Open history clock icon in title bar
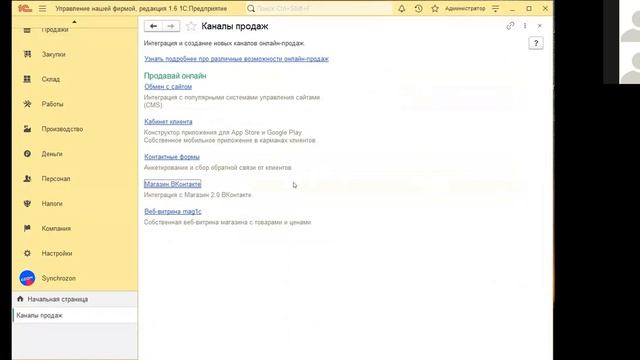This screenshot has width=640, height=360. pyautogui.click(x=418, y=8)
